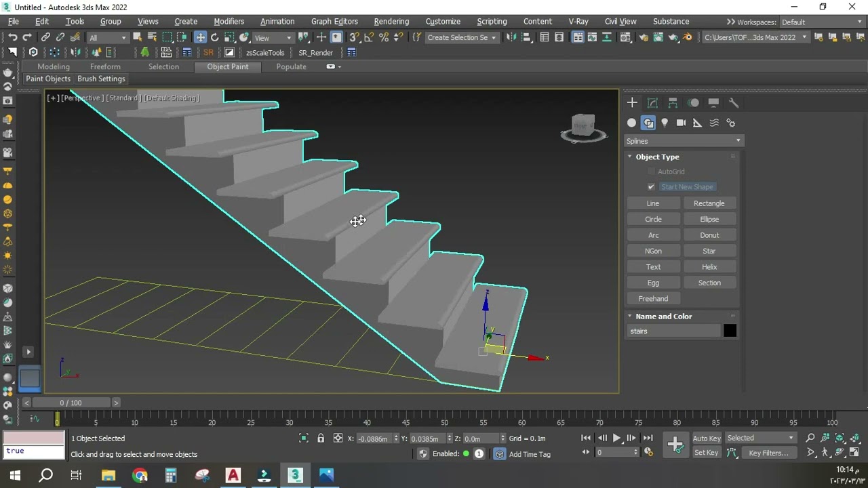Select the Space Warps category icon
The height and width of the screenshot is (488, 868).
coord(714,123)
